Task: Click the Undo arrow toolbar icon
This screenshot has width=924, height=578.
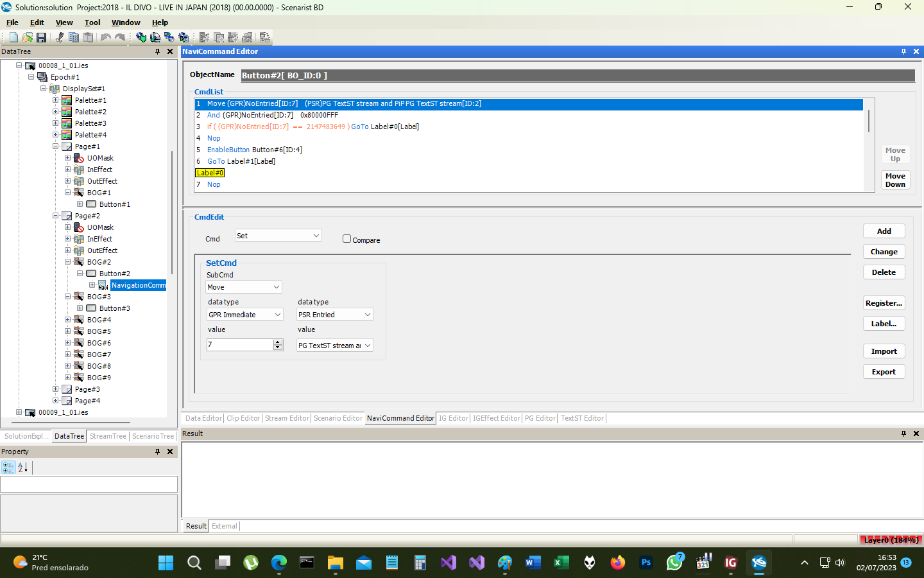Action: coord(106,37)
